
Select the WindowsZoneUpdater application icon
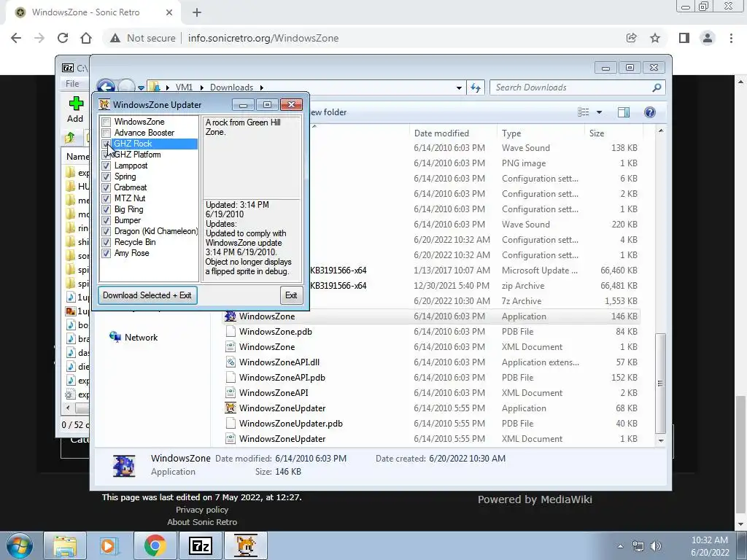pos(231,408)
